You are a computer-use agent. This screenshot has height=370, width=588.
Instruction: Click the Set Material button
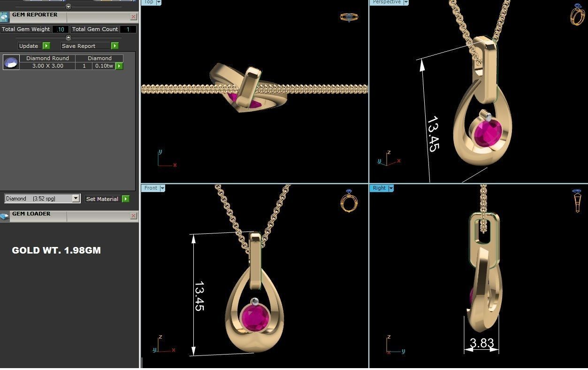tap(102, 199)
